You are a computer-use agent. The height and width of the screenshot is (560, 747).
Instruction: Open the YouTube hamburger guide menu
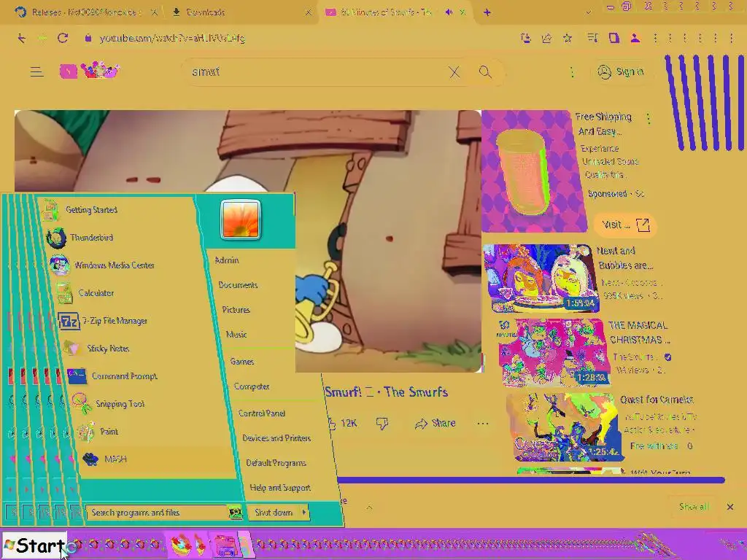tap(36, 72)
